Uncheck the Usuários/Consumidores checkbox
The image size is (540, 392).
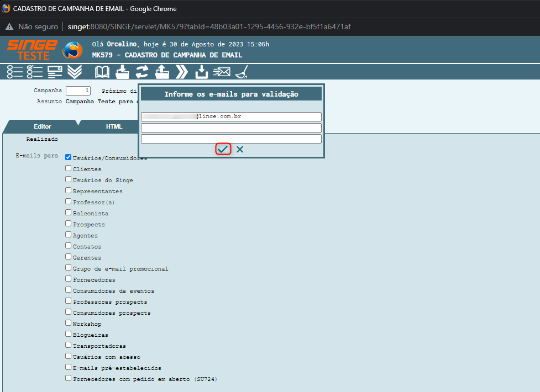tap(69, 157)
